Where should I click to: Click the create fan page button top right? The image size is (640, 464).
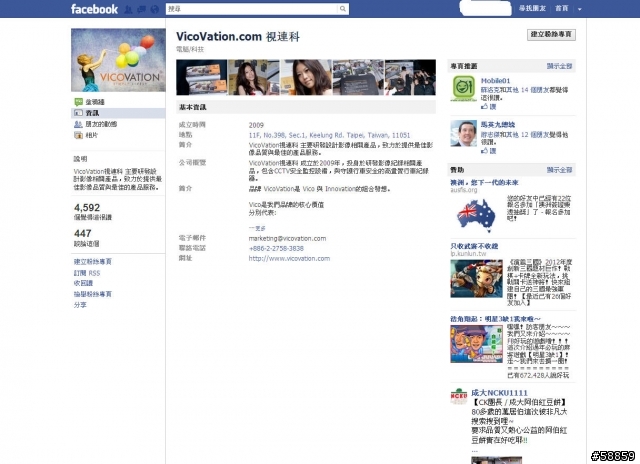(x=551, y=35)
